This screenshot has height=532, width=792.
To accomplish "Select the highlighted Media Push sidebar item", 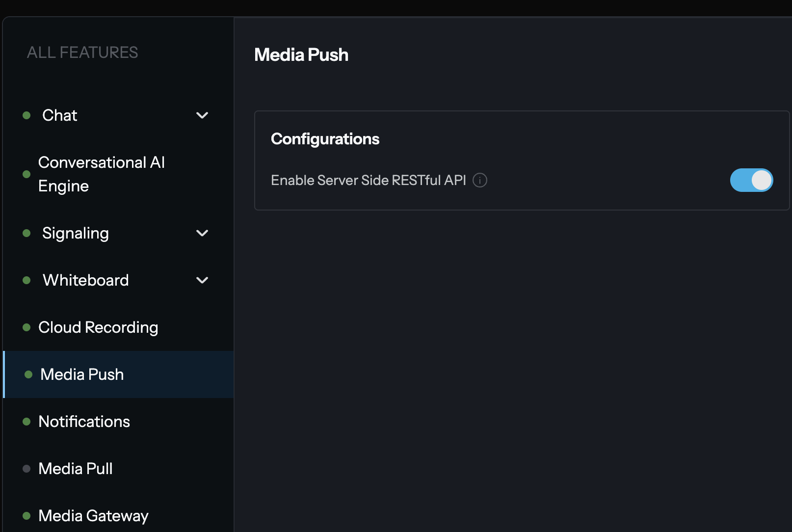I will pos(82,374).
